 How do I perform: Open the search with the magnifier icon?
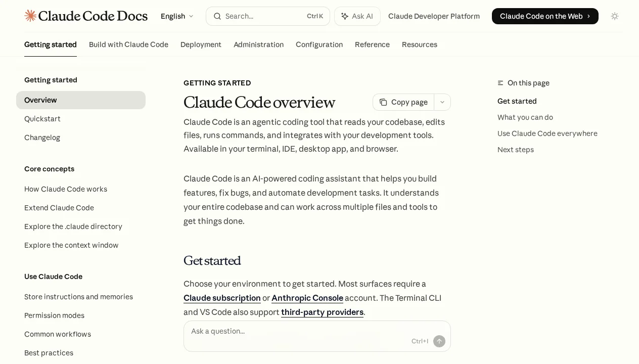click(217, 16)
